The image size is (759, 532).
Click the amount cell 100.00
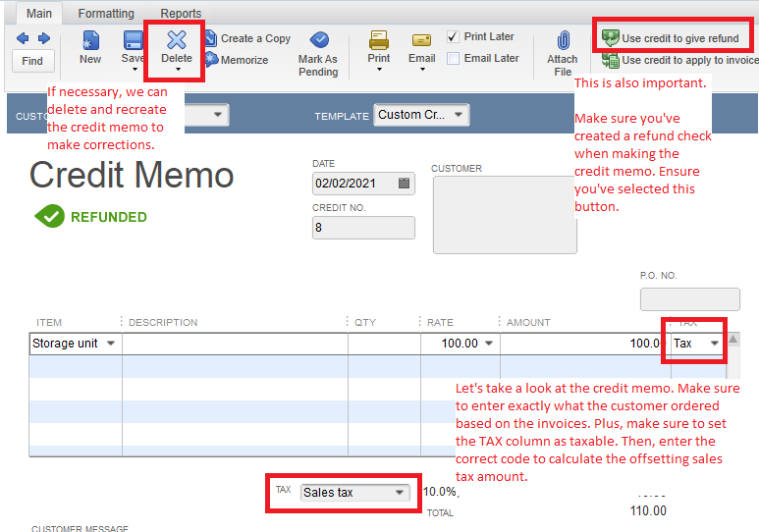585,344
